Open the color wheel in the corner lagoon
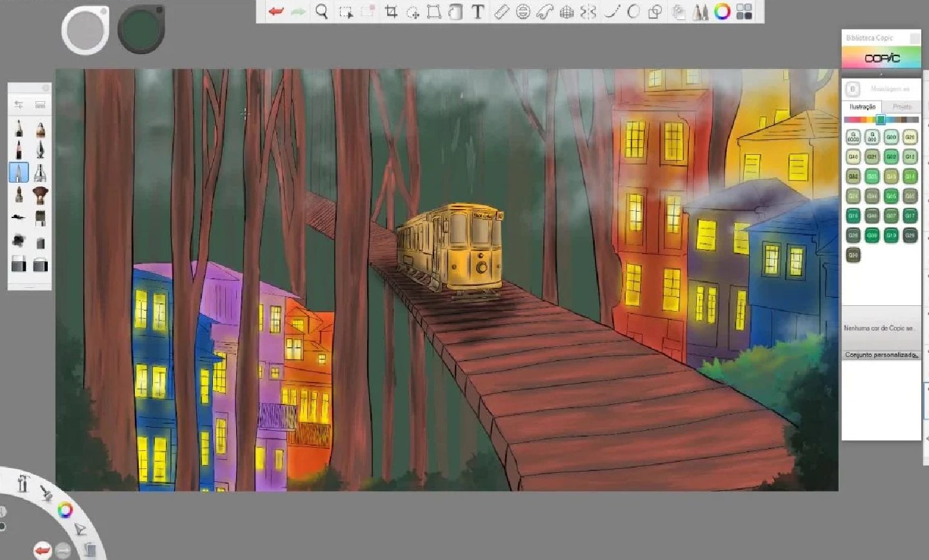Screen dimensions: 929x560 pyautogui.click(x=65, y=510)
